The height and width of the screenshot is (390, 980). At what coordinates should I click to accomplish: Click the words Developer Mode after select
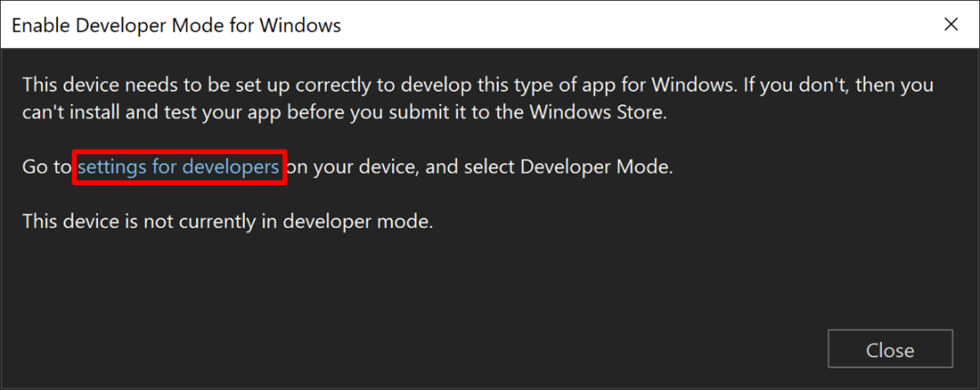[594, 168]
